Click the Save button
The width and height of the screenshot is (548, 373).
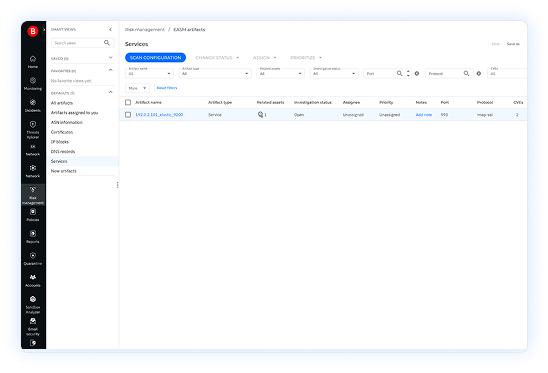[x=496, y=44]
